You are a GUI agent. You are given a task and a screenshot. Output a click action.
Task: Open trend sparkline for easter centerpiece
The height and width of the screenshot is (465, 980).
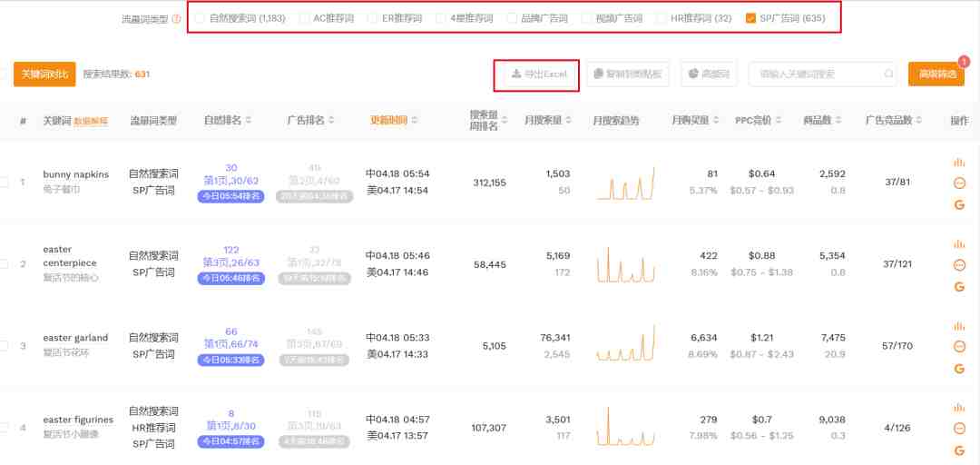click(625, 264)
